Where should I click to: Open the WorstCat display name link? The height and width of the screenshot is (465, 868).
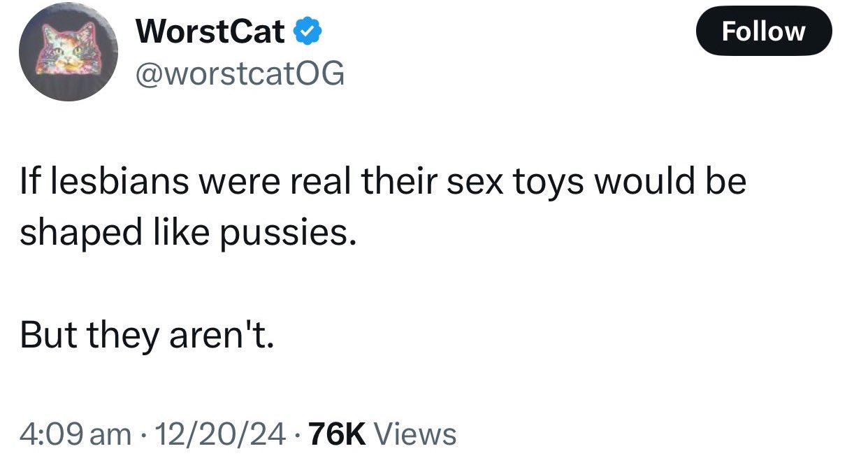[x=210, y=31]
